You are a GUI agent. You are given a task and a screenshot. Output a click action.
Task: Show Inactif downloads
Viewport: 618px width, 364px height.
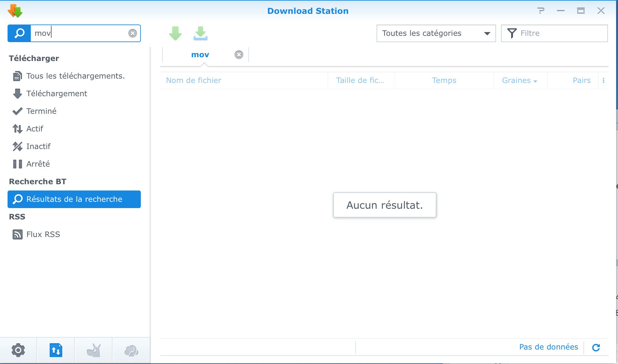(74, 146)
